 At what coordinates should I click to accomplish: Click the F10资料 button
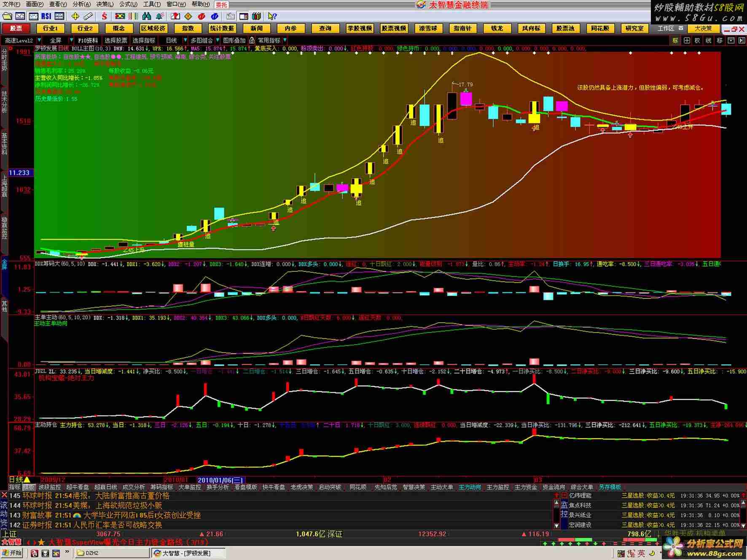pos(88,40)
